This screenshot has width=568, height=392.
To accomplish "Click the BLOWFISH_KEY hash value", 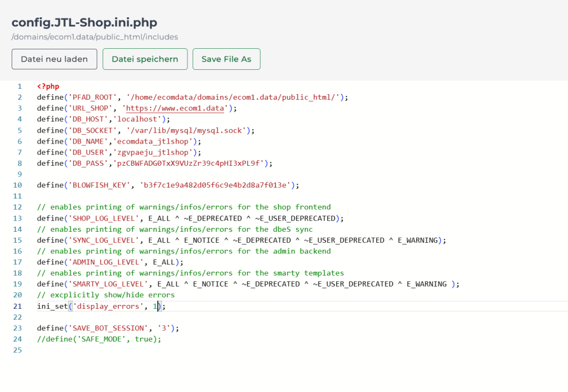I will [216, 185].
